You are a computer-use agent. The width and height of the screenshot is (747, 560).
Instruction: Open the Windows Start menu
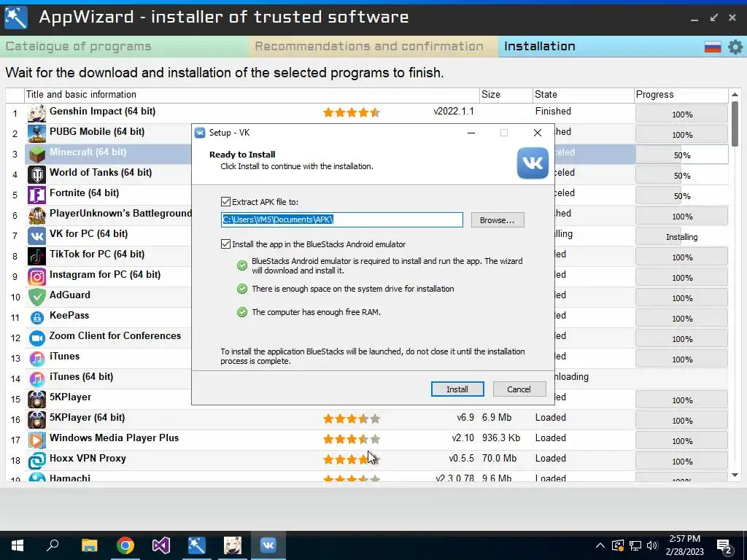(x=18, y=545)
